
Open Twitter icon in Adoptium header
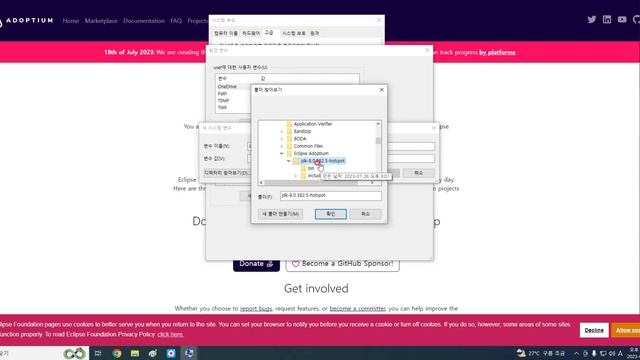(x=591, y=20)
